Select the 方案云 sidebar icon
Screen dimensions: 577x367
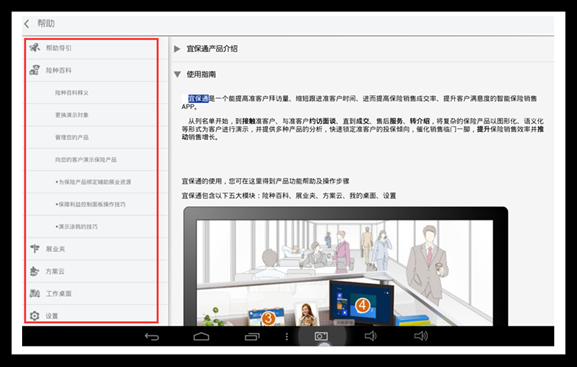point(34,271)
